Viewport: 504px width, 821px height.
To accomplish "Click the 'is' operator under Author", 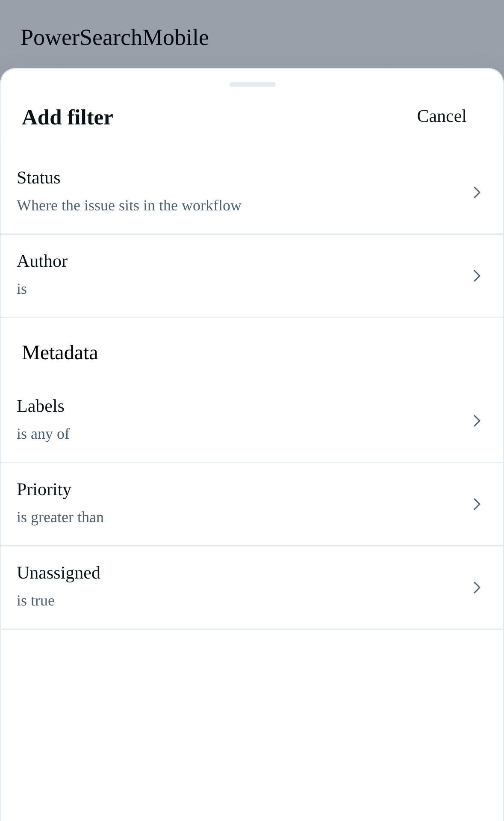I will tap(22, 289).
